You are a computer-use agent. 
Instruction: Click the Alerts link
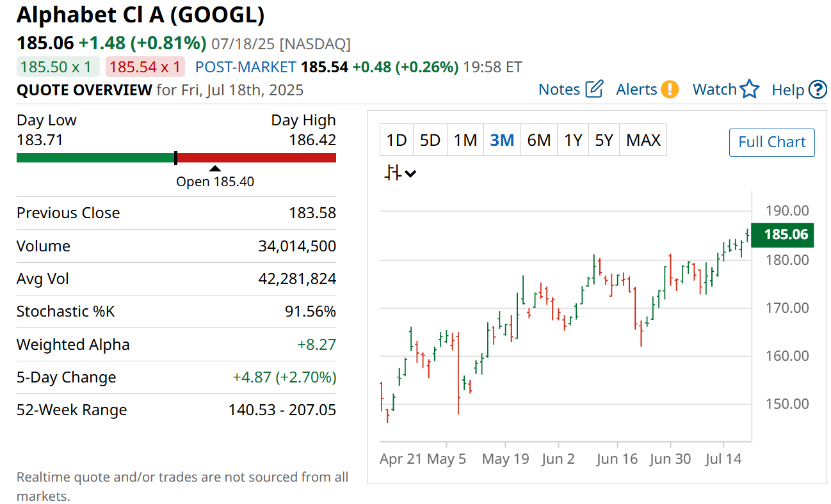(636, 90)
